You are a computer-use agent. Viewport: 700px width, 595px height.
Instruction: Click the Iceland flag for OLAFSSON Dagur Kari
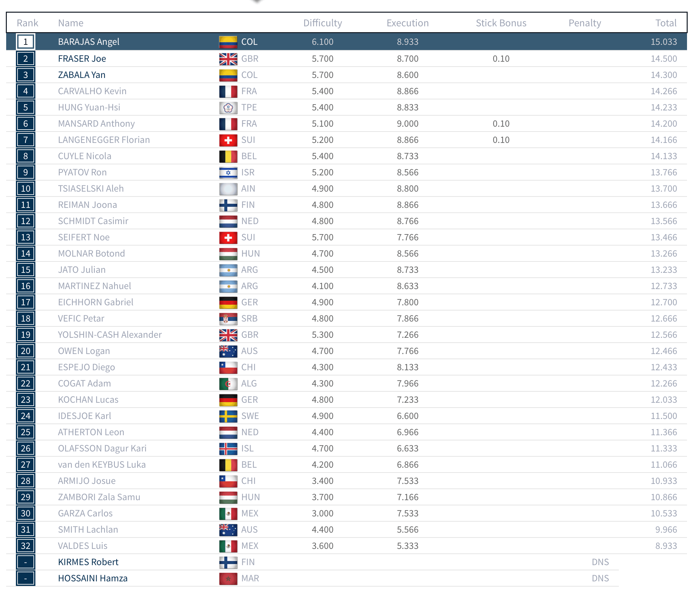(228, 449)
